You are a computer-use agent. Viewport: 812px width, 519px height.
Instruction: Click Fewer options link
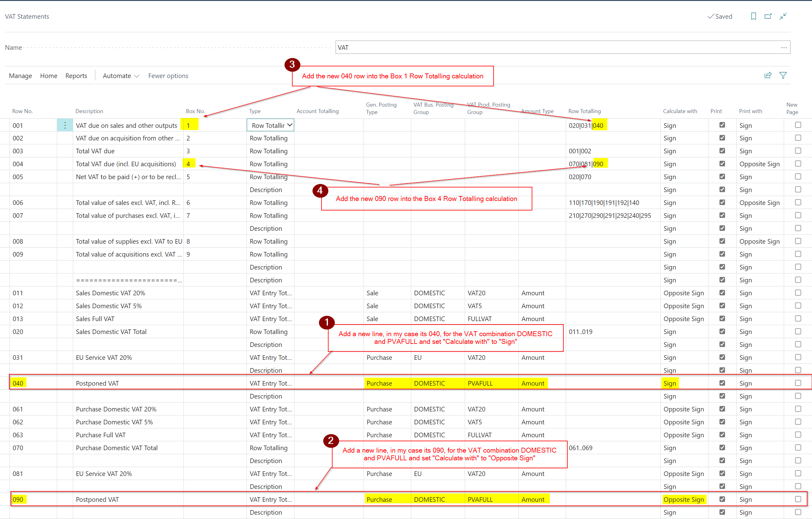(x=168, y=76)
